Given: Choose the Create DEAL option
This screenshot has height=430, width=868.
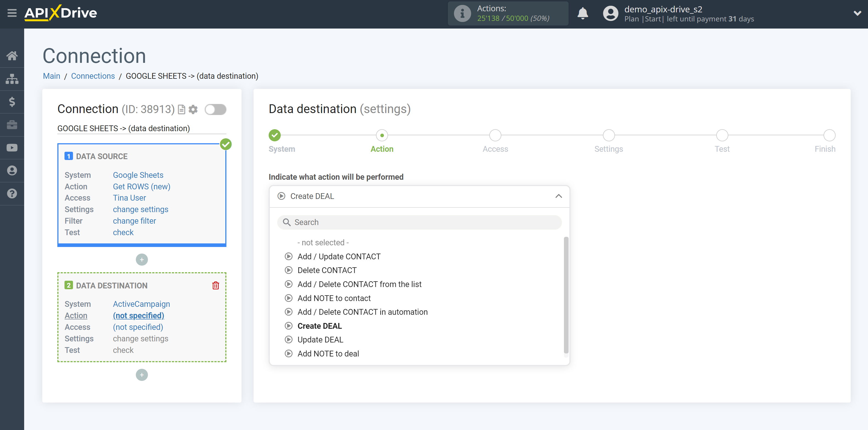Looking at the screenshot, I should click(319, 326).
